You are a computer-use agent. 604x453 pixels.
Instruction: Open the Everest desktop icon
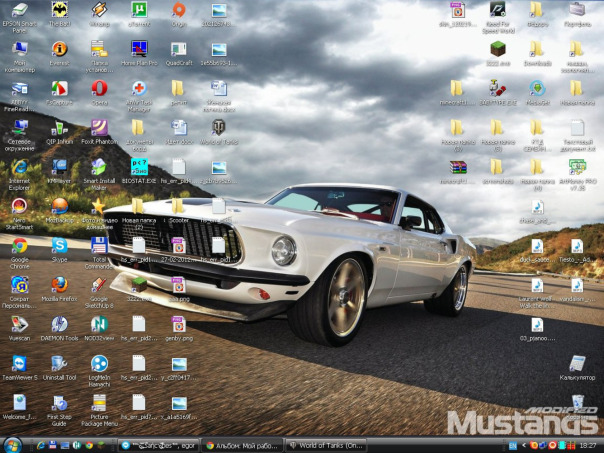(x=59, y=50)
